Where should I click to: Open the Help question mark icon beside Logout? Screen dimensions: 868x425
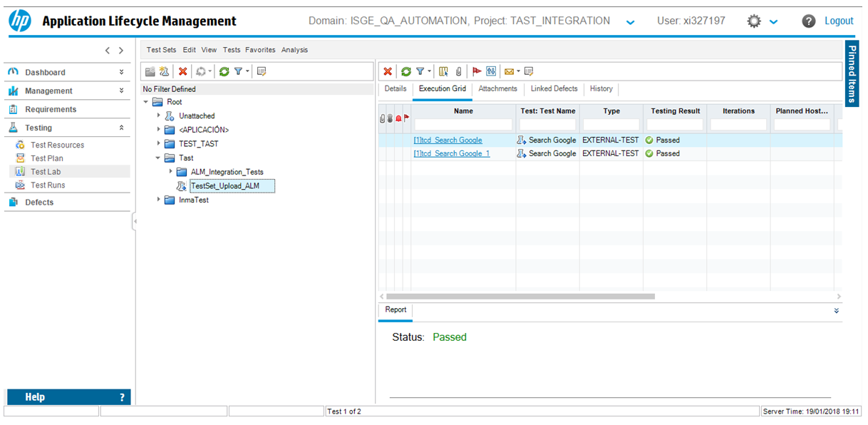(x=808, y=21)
